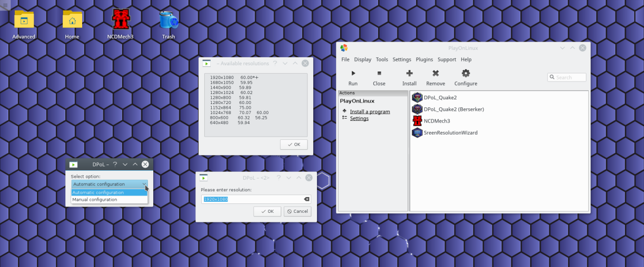Click the 640x480 59.94 resolution line
644x267 pixels.
pos(230,122)
